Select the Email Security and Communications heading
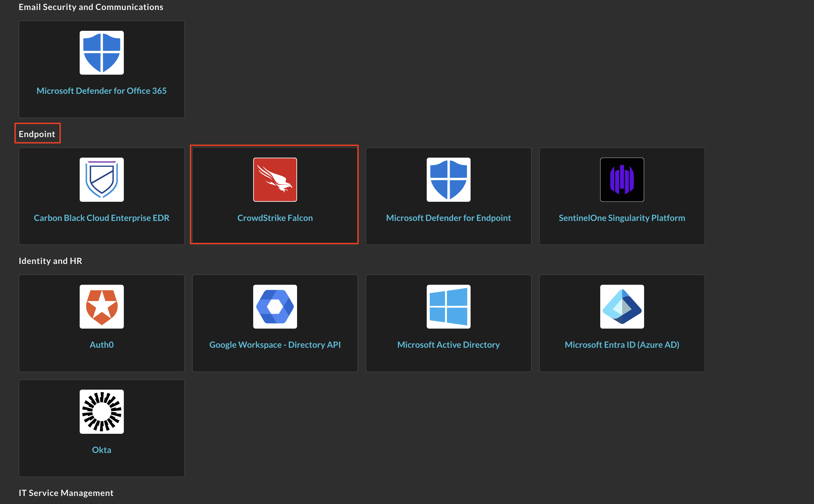Viewport: 814px width, 504px height. [x=91, y=7]
